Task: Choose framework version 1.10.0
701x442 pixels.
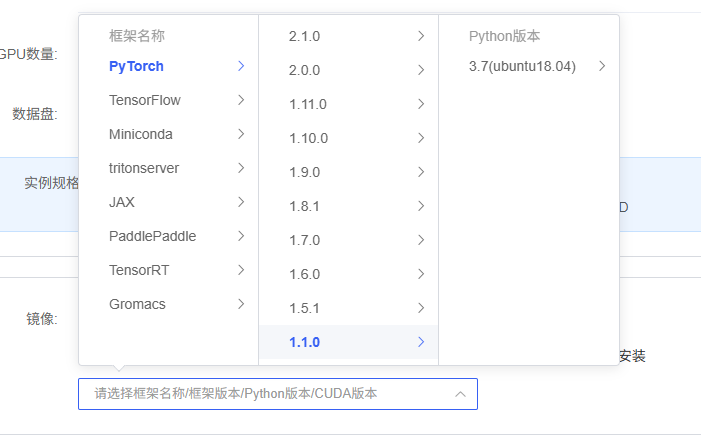Action: point(348,138)
